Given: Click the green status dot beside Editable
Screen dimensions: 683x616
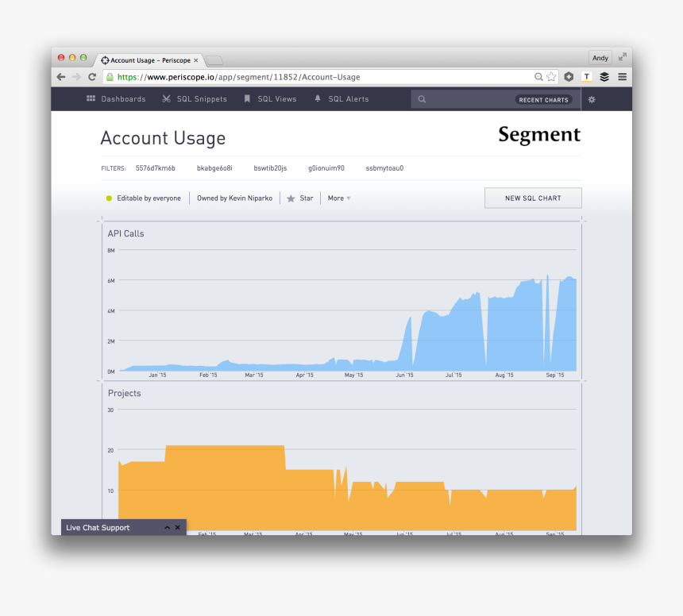Looking at the screenshot, I should click(109, 198).
